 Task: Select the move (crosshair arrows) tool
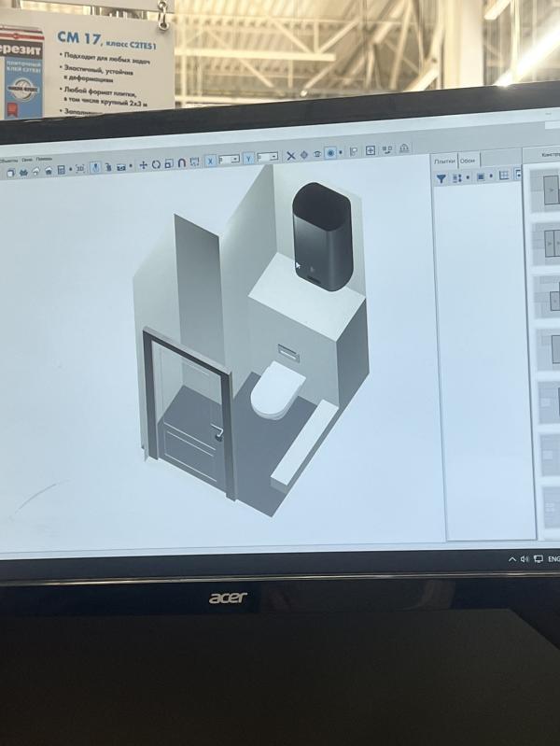pos(143,164)
